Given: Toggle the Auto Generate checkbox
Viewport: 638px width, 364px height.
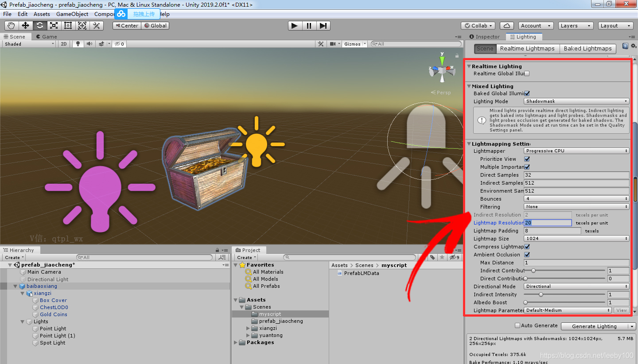Looking at the screenshot, I should 517,325.
